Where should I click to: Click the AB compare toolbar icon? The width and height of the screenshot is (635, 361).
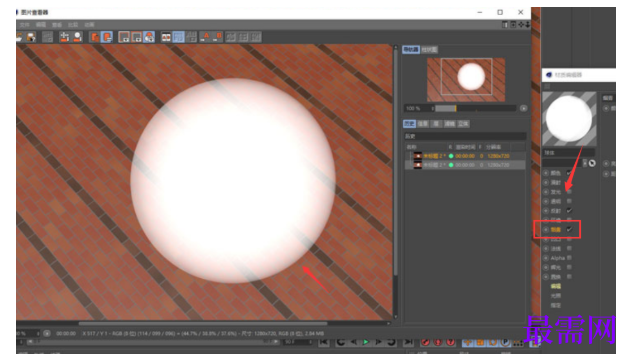(166, 37)
